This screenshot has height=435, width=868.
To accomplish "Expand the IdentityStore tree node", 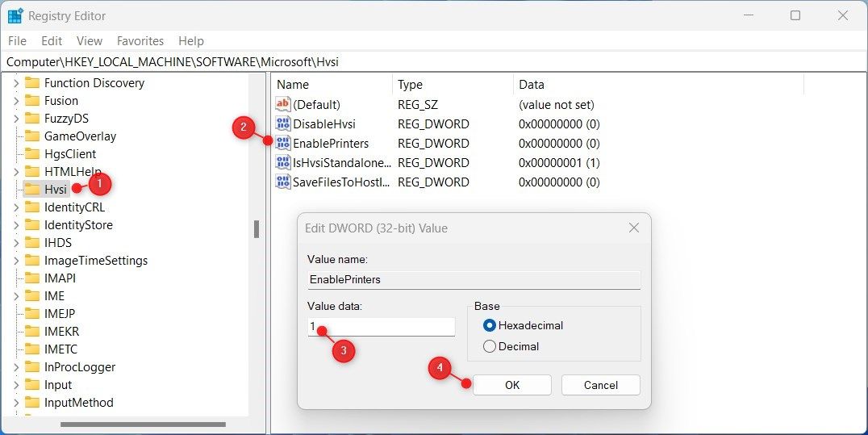I will click(x=16, y=225).
